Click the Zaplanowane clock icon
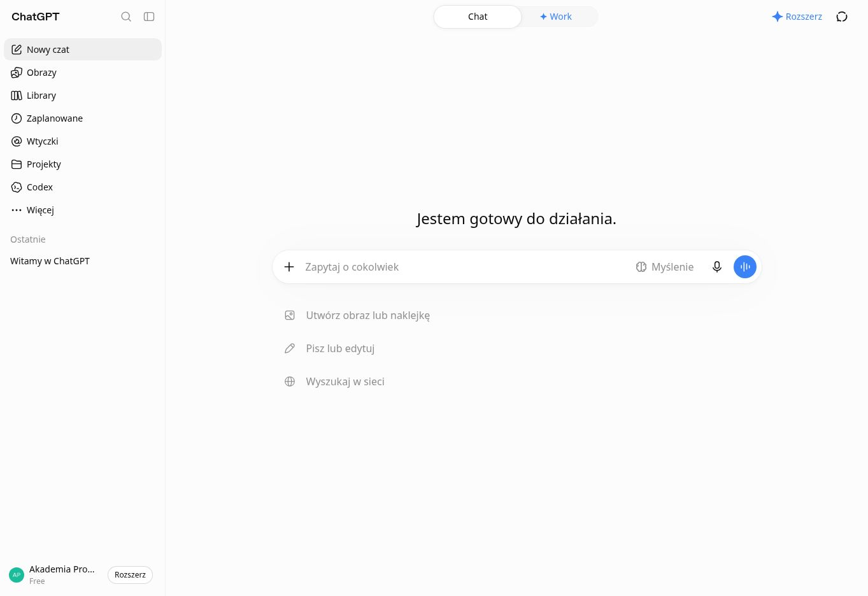Screen dimensions: 868x596 click(x=17, y=118)
